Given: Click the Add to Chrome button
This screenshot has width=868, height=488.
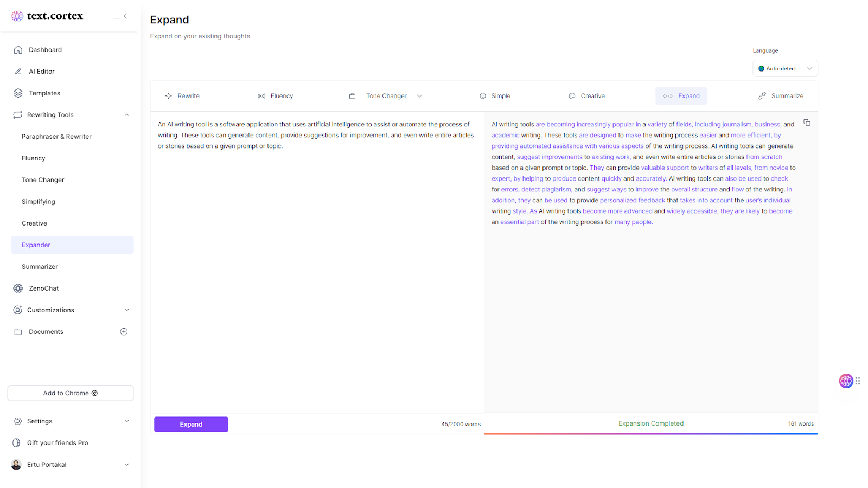Looking at the screenshot, I should tap(71, 393).
